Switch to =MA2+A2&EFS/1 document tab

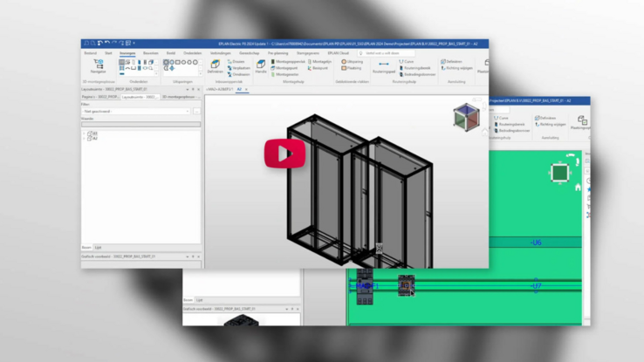point(219,90)
